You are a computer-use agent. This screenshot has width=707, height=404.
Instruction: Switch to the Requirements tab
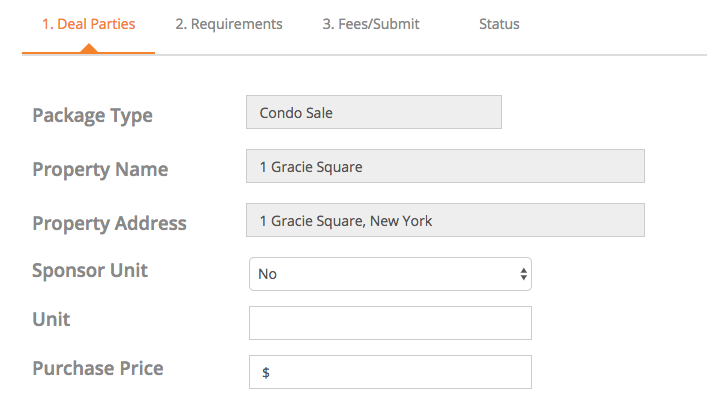click(229, 24)
